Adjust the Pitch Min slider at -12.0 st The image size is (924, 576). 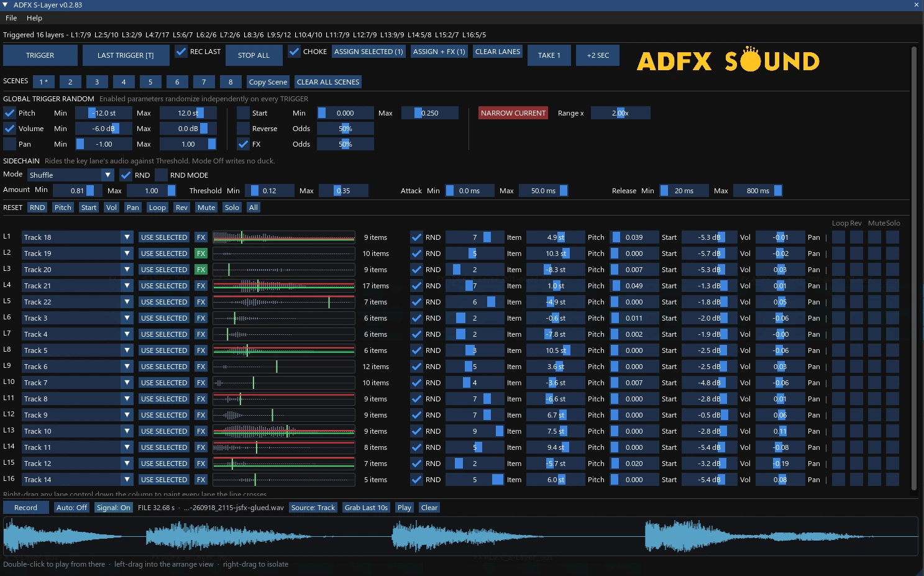pyautogui.click(x=104, y=113)
